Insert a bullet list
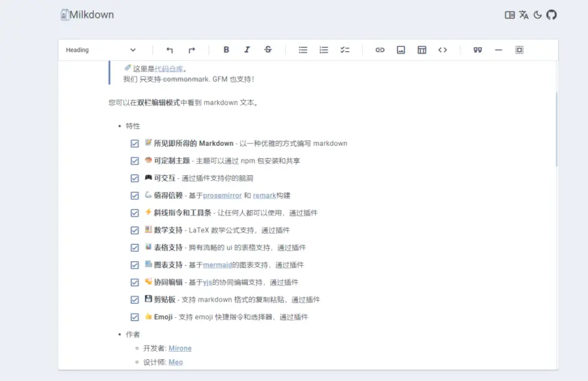Viewport: 588px width, 381px height. click(x=303, y=50)
